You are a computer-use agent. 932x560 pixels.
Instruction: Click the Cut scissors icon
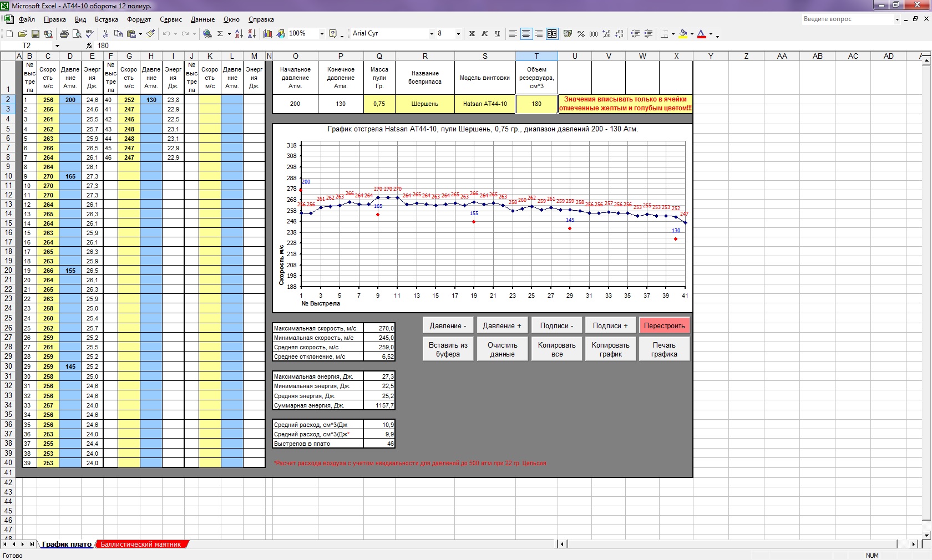(x=105, y=34)
